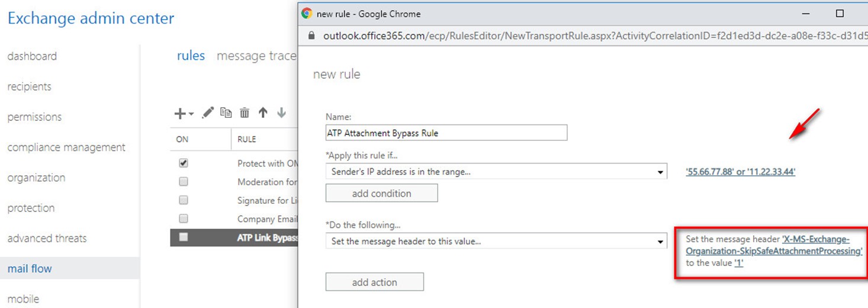The width and height of the screenshot is (868, 308).
Task: Open dashboard in the left navigation
Action: pyautogui.click(x=32, y=56)
